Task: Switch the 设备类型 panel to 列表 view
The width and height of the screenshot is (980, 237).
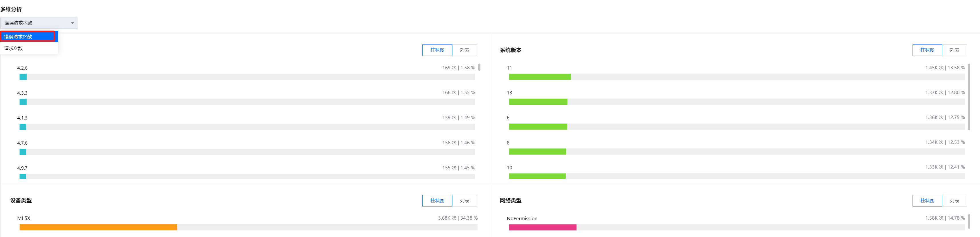Action: pos(464,200)
